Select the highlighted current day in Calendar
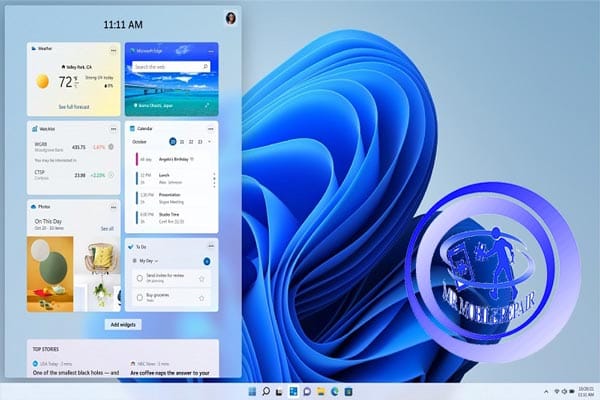This screenshot has height=400, width=600. [173, 142]
